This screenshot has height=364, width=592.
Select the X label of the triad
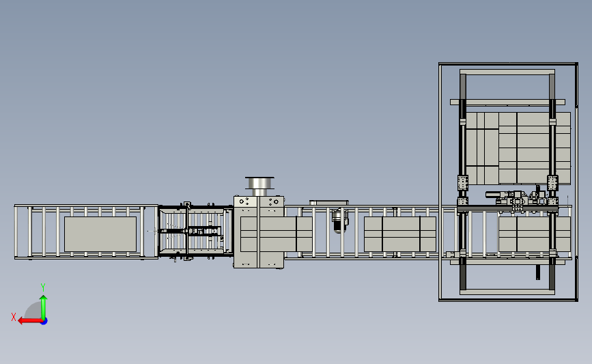click(14, 317)
